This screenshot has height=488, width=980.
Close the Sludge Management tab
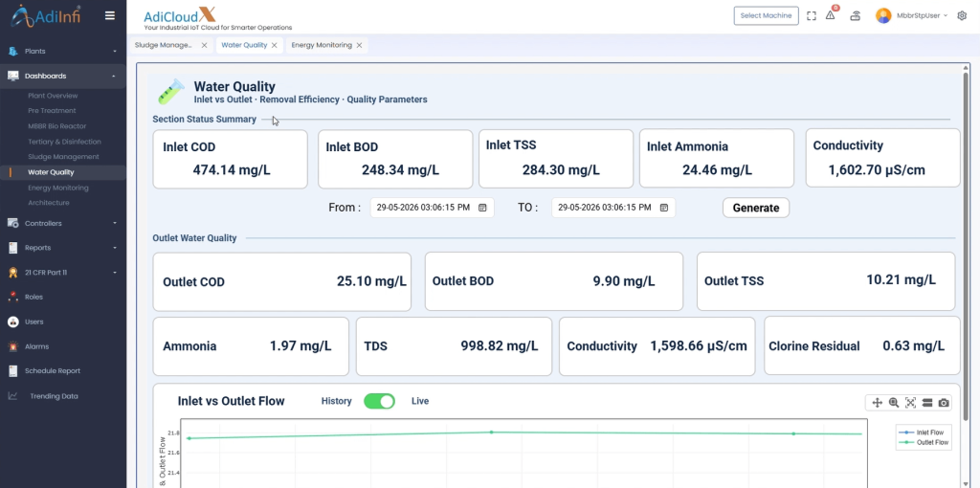(205, 46)
